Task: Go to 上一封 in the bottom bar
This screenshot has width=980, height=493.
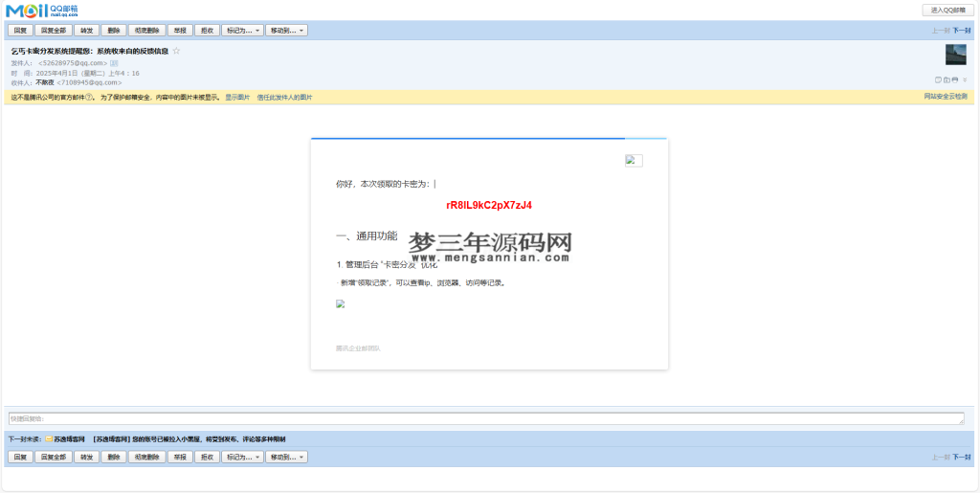Action: (x=941, y=458)
